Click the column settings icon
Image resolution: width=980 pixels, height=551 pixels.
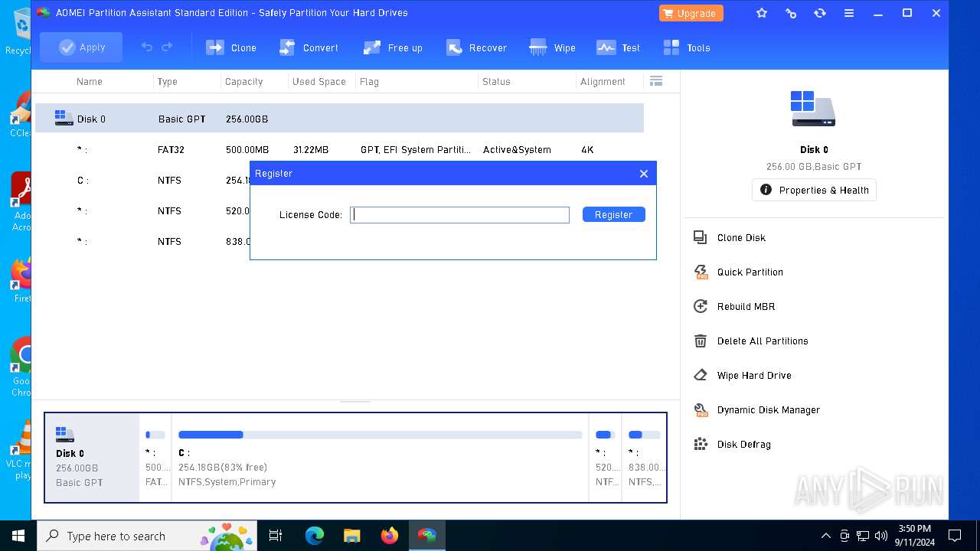coord(656,81)
